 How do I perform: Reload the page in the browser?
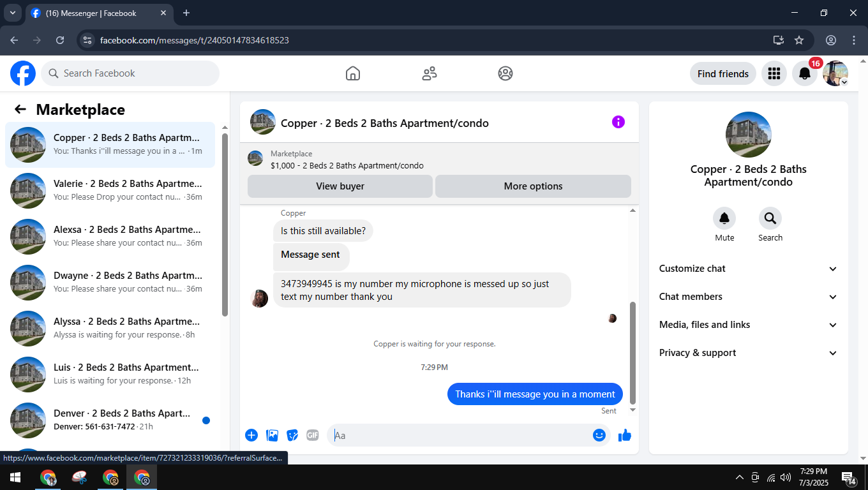pos(60,40)
